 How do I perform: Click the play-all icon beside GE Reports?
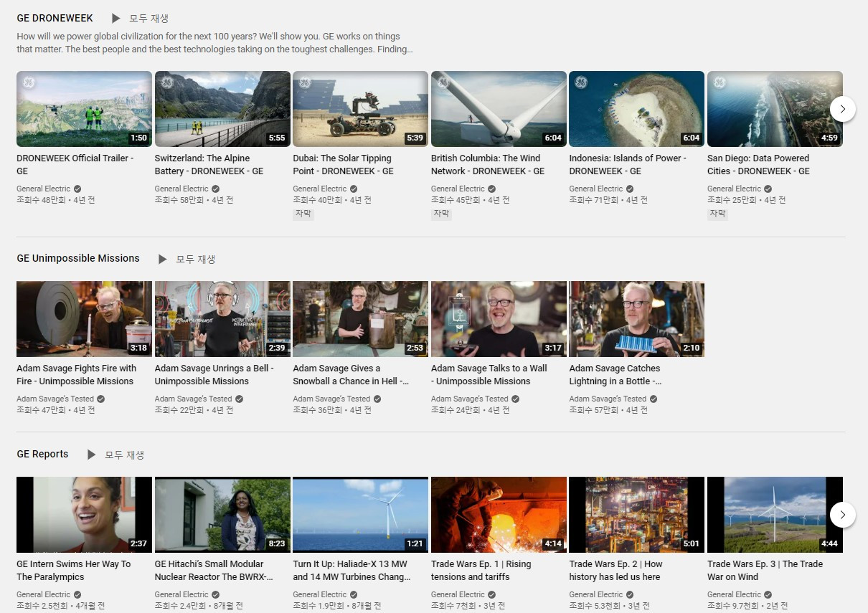tap(91, 455)
